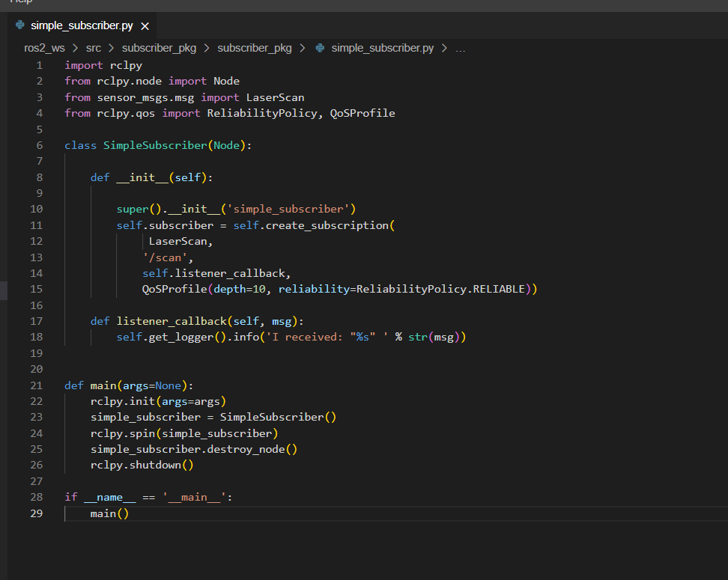Click '/scan' topic string on line 13

165,257
